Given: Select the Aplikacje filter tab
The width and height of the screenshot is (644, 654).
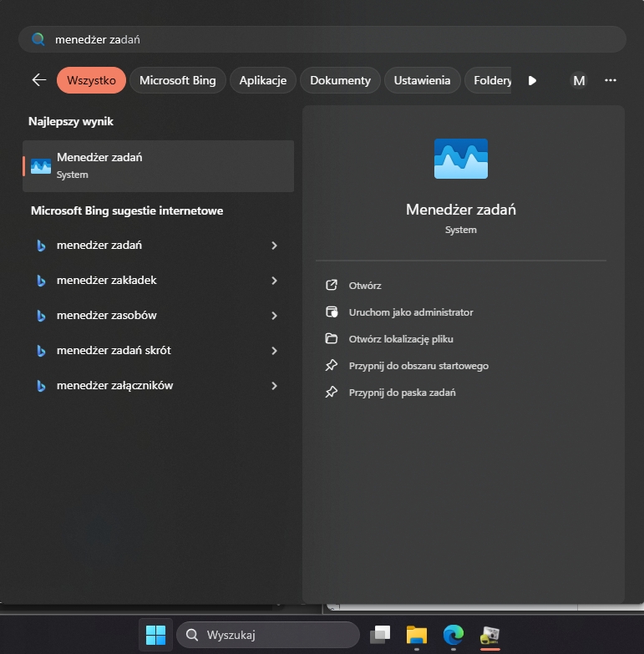Looking at the screenshot, I should click(x=262, y=80).
